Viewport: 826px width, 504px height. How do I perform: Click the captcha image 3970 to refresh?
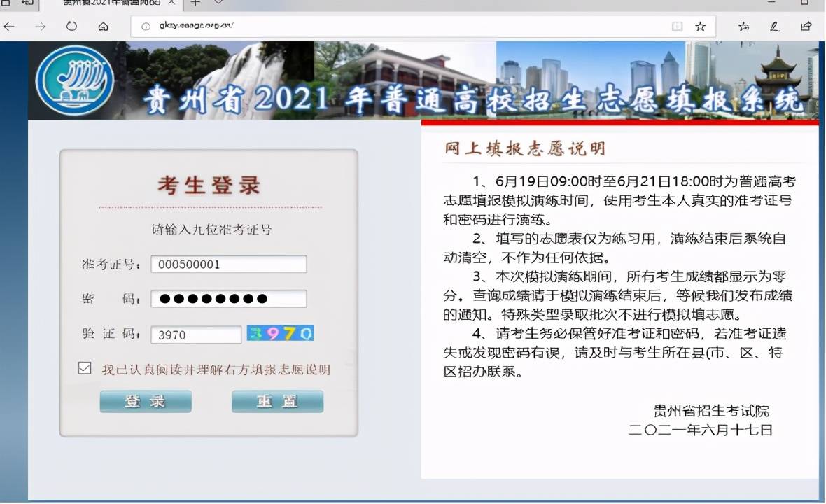[281, 334]
